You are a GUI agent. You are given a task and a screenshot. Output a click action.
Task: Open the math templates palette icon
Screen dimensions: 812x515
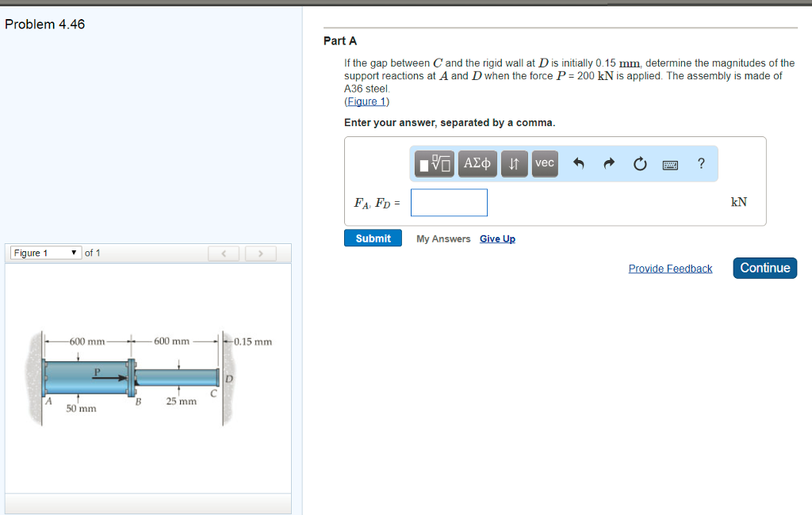[433, 163]
